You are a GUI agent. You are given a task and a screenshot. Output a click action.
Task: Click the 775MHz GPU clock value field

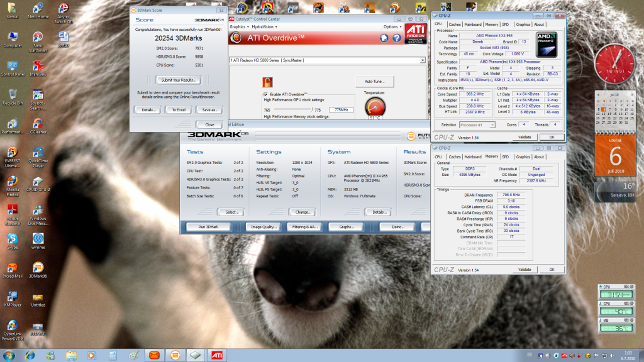click(341, 110)
